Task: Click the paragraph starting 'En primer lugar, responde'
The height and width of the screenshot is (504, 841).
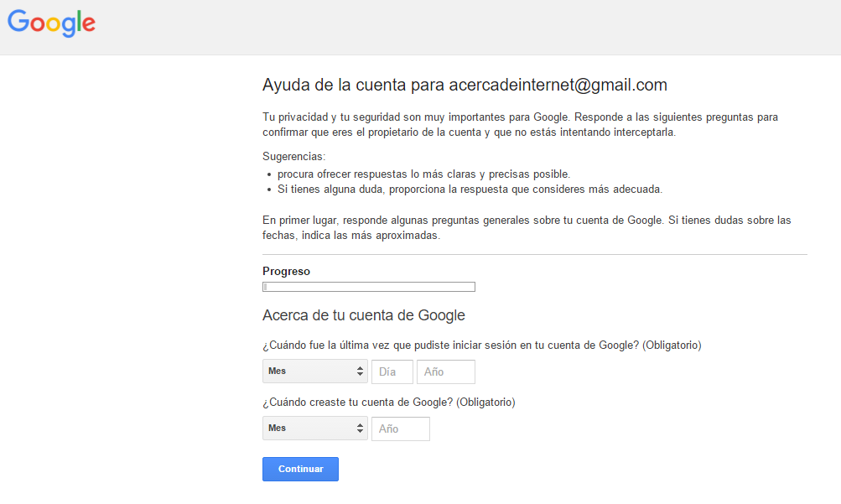Action: (x=527, y=228)
